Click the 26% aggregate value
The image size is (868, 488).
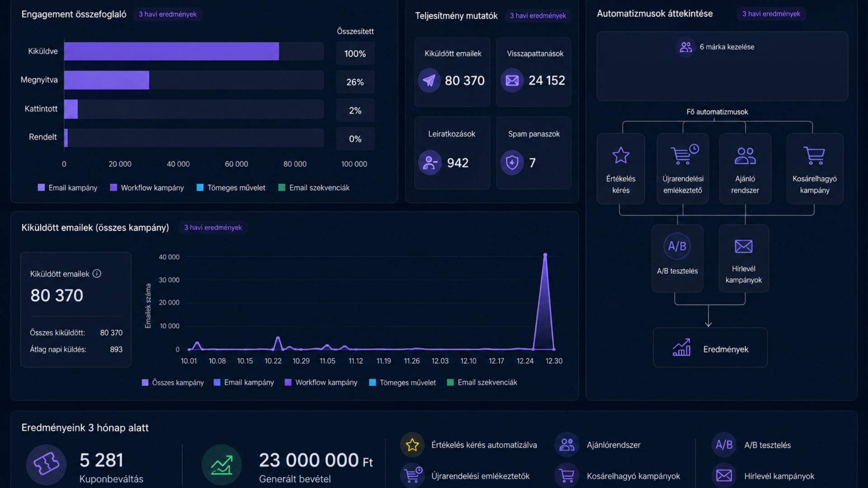coord(355,82)
